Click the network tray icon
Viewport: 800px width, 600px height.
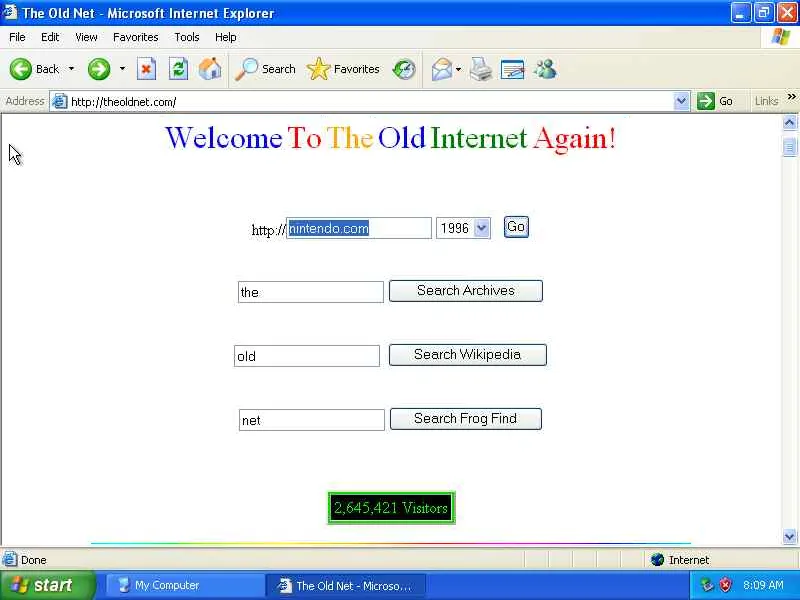(x=707, y=585)
